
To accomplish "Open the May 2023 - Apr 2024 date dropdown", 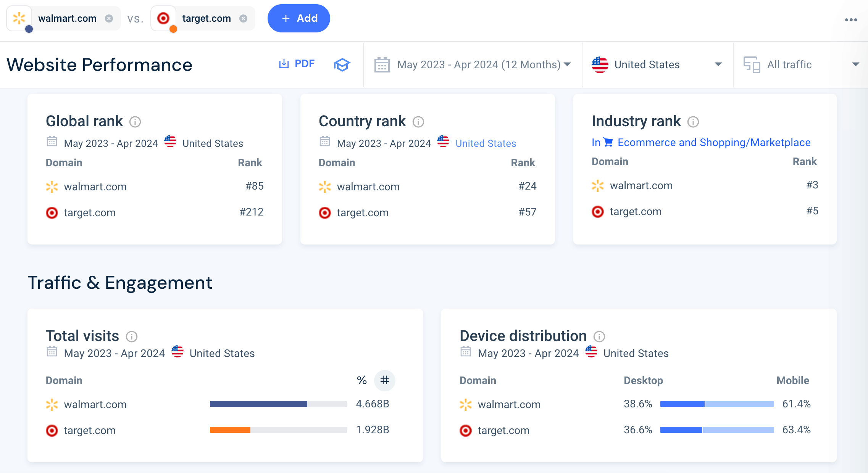I will click(479, 64).
